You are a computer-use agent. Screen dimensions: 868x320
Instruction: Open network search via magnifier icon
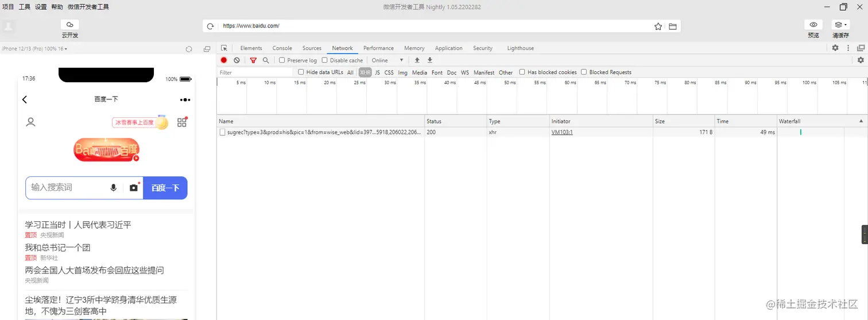pyautogui.click(x=266, y=60)
